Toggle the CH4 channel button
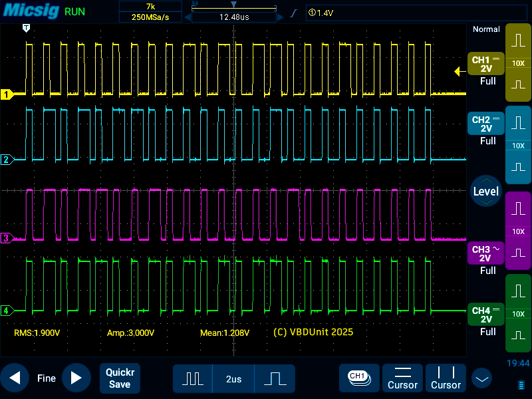532x399 pixels. (486, 315)
